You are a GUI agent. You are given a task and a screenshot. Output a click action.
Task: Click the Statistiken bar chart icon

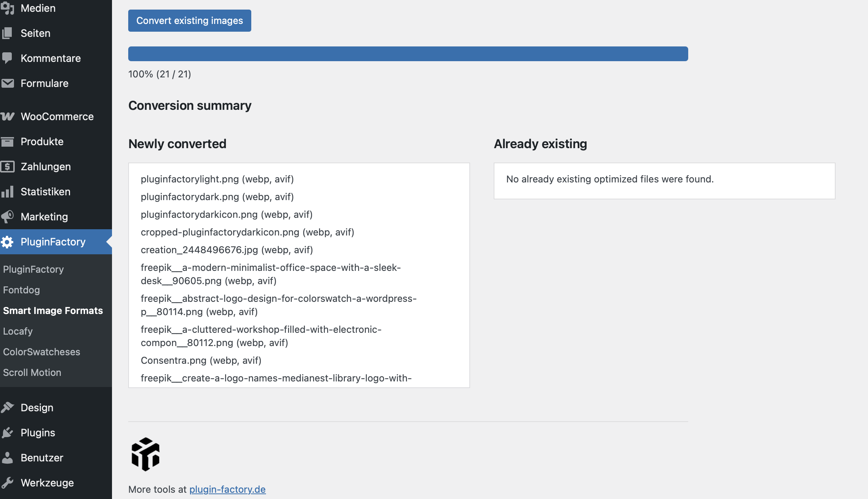pos(7,192)
